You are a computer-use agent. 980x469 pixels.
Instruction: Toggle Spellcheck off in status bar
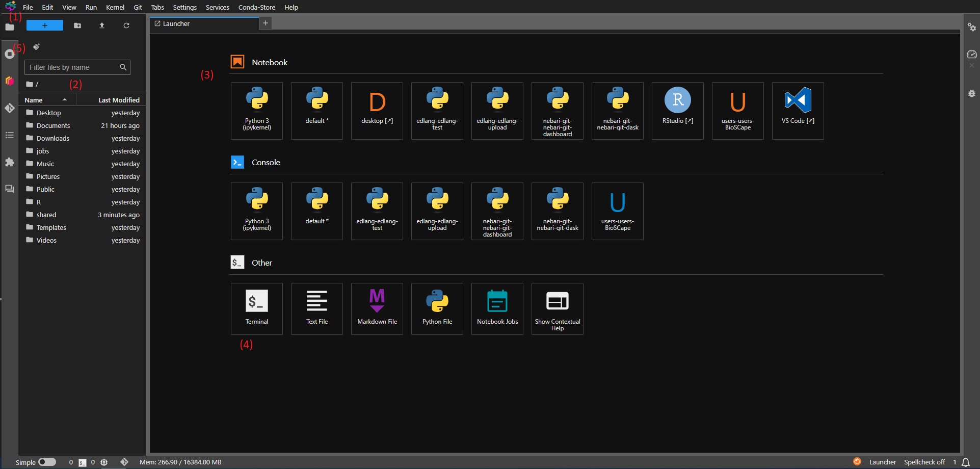(924, 462)
